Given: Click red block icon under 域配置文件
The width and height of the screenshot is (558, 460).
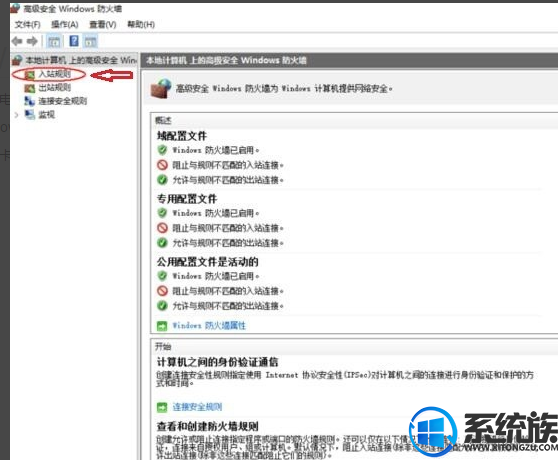Looking at the screenshot, I should (162, 165).
